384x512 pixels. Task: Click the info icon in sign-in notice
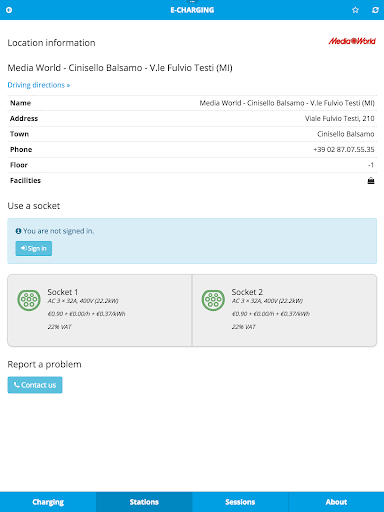click(18, 231)
